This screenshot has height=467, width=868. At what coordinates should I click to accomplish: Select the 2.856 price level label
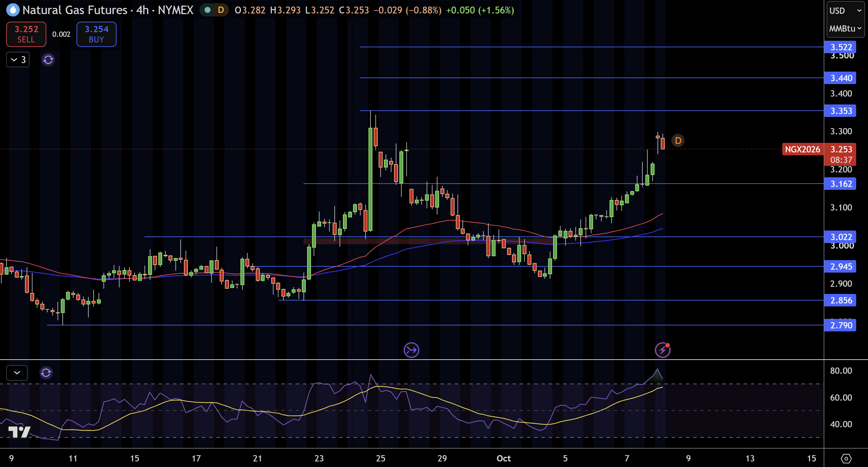coord(840,300)
